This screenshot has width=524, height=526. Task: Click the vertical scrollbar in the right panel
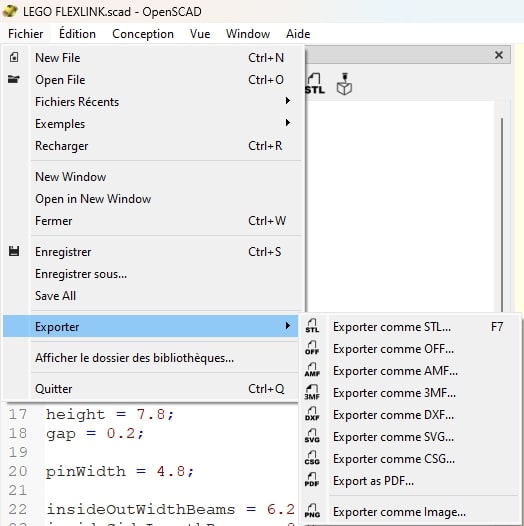(502, 215)
